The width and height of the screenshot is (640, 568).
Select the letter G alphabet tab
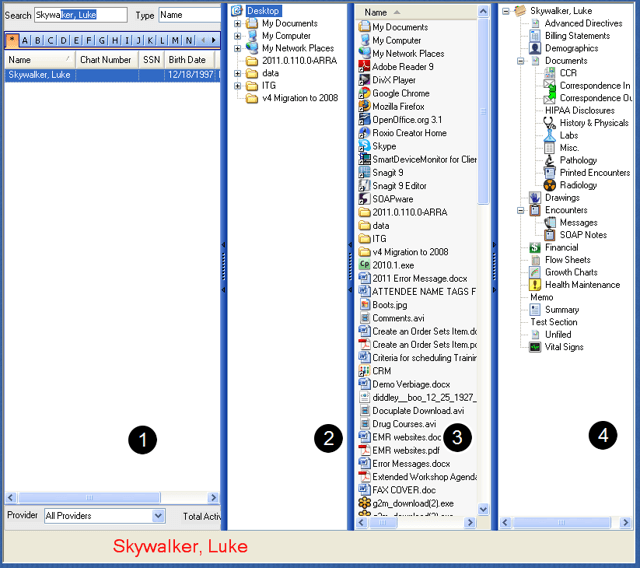click(102, 40)
